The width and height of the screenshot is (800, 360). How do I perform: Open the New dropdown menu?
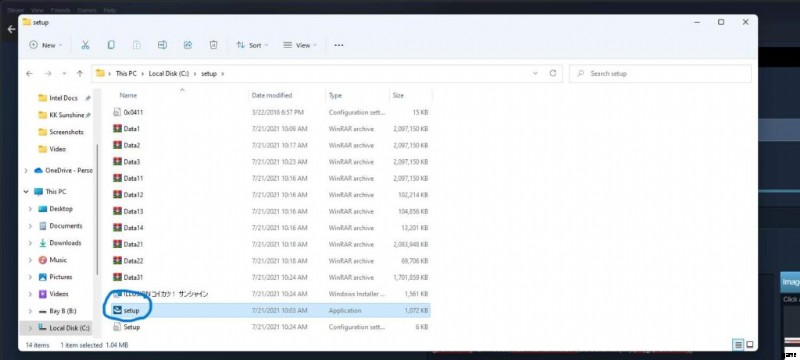(45, 45)
